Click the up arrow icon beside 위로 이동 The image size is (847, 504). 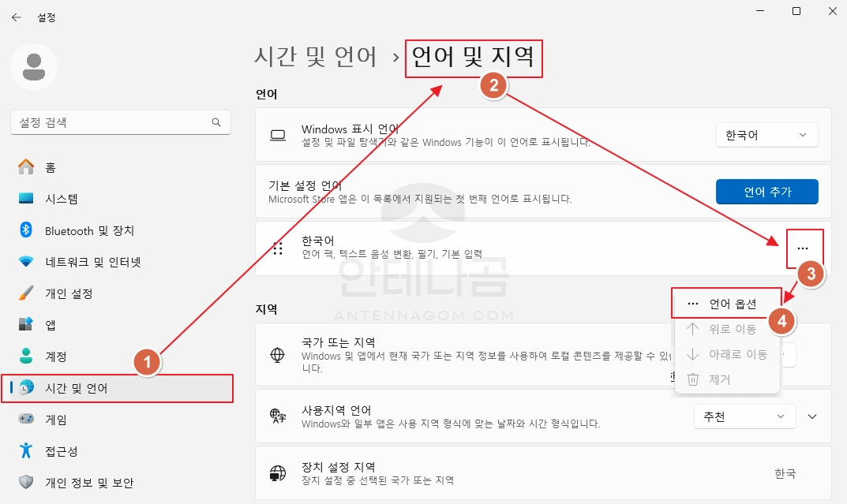point(692,329)
